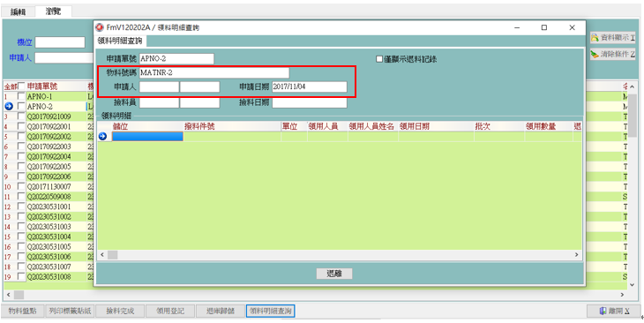This screenshot has height=323, width=644.
Task: Click the 列印標籤貼紙 button
Action: tap(70, 311)
